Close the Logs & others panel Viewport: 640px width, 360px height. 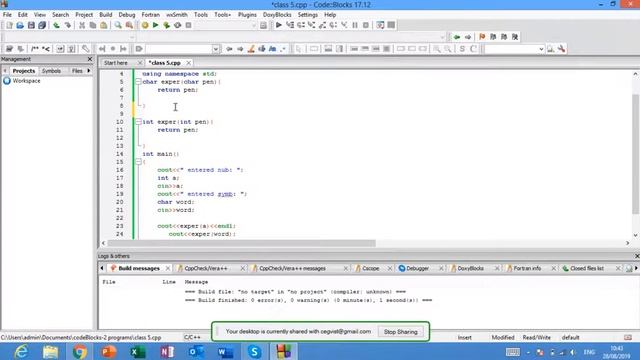coord(637,256)
